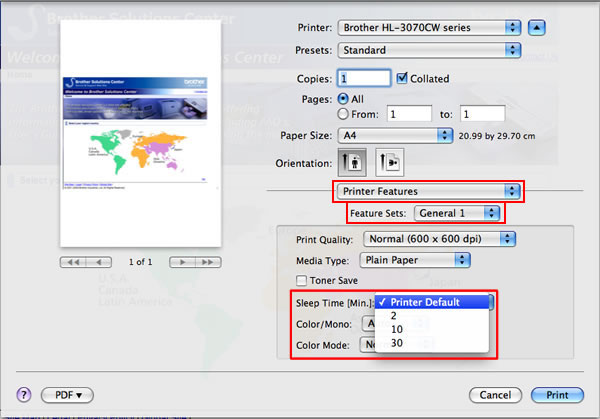Screen dimensions: 600x419
Task: Click the Cancel button
Action: click(495, 395)
